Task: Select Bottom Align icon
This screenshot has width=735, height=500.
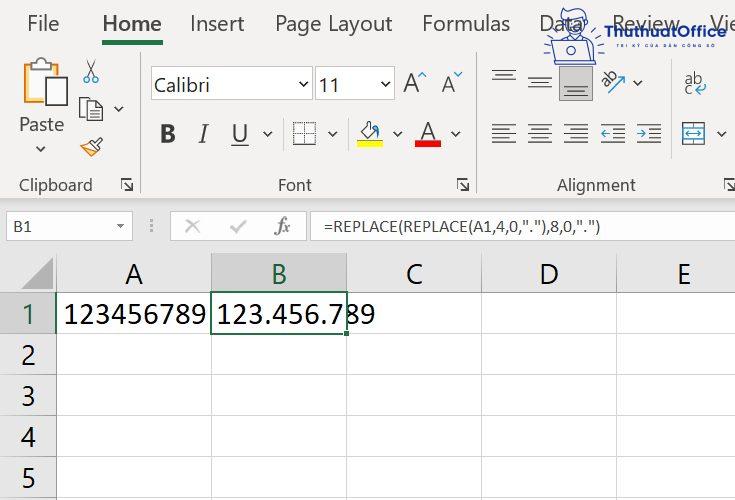Action: pos(576,83)
